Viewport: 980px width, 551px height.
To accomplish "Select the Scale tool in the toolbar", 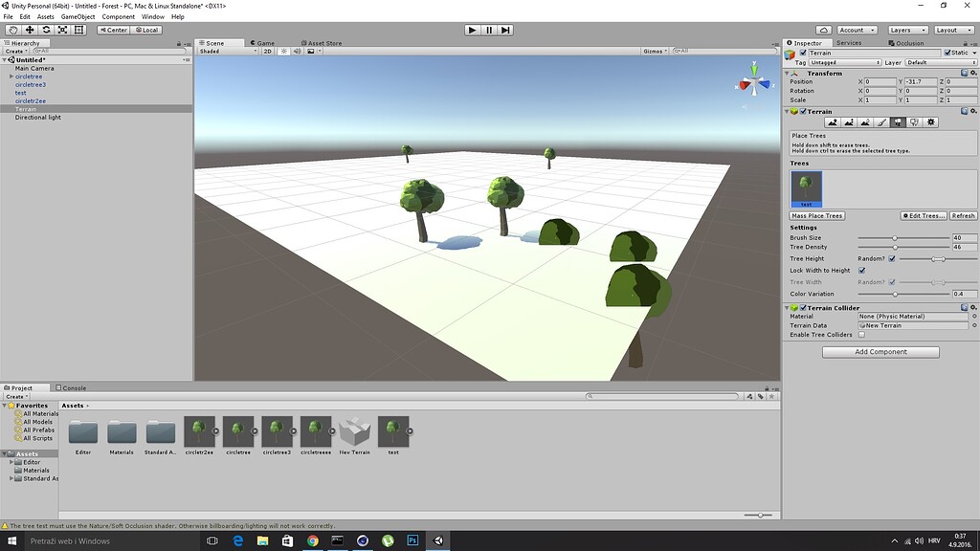I will pos(63,30).
